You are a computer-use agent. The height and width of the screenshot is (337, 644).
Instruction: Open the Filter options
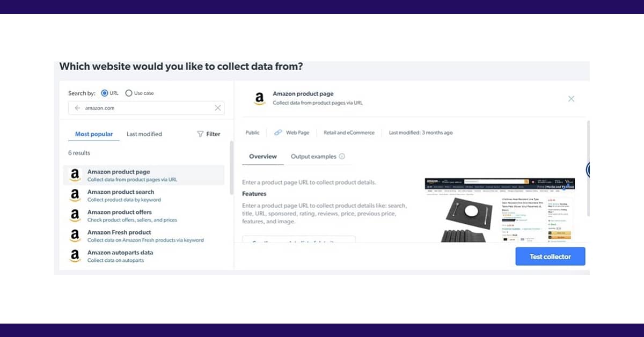[x=209, y=134]
